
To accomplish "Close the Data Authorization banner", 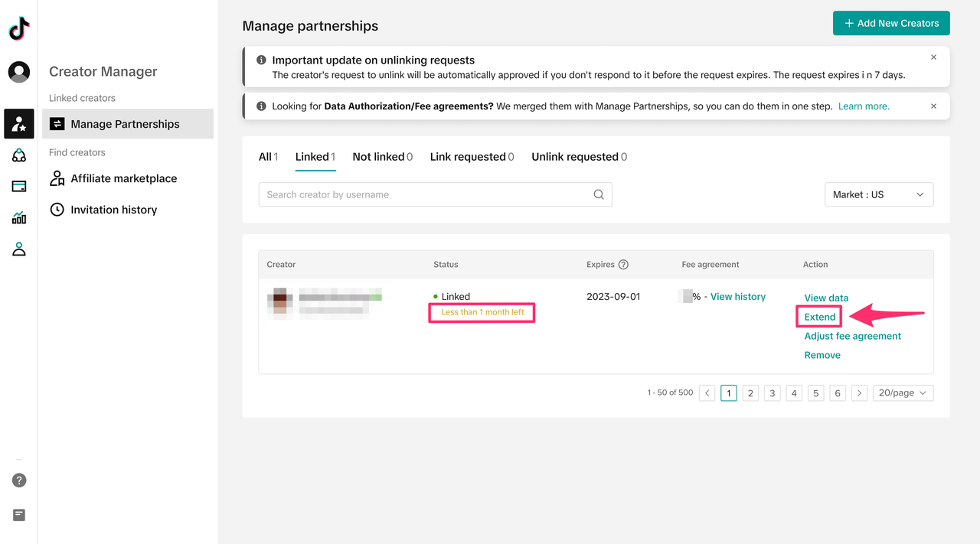I will (x=933, y=106).
